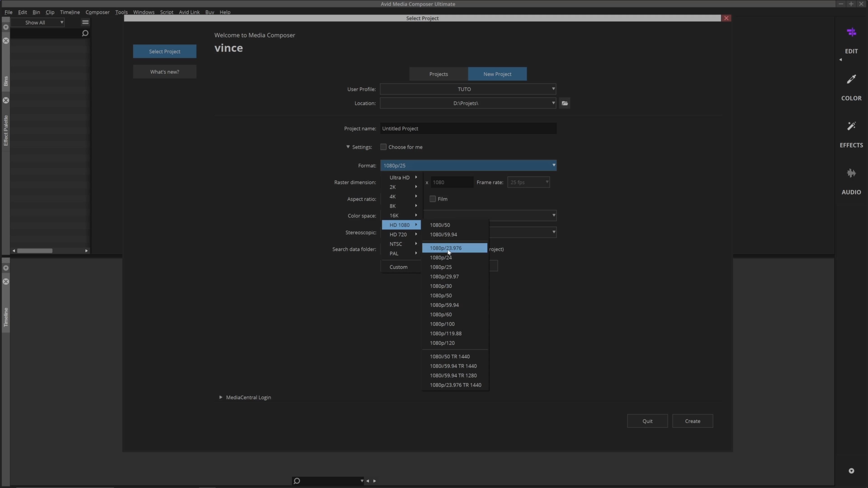The height and width of the screenshot is (488, 868).
Task: Toggle the Film checkbox
Action: (432, 199)
